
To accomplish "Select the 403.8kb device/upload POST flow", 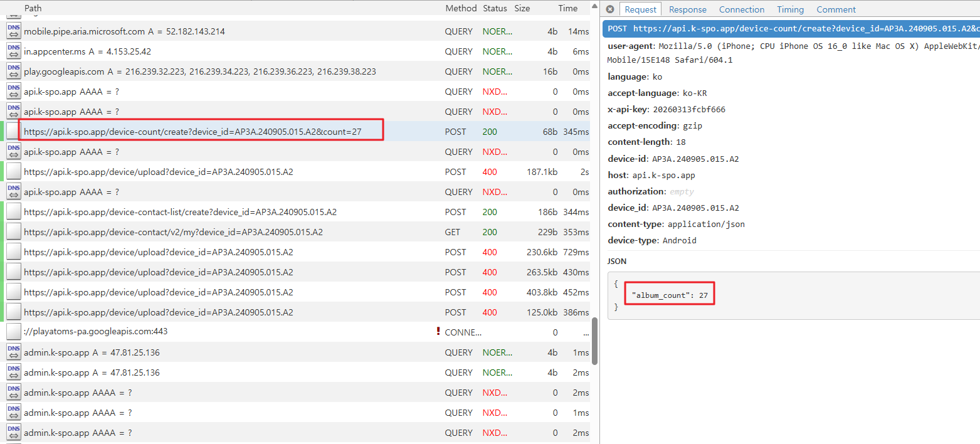I will (158, 292).
